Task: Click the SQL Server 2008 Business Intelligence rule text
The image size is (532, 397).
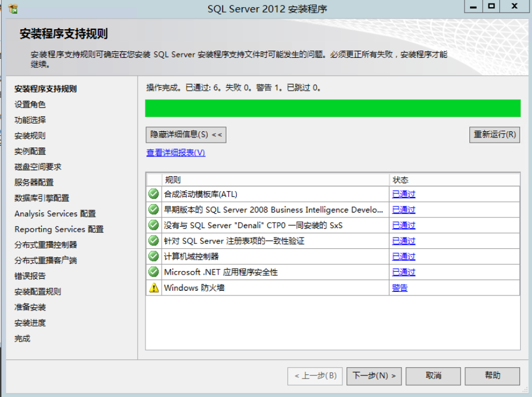Action: [274, 210]
